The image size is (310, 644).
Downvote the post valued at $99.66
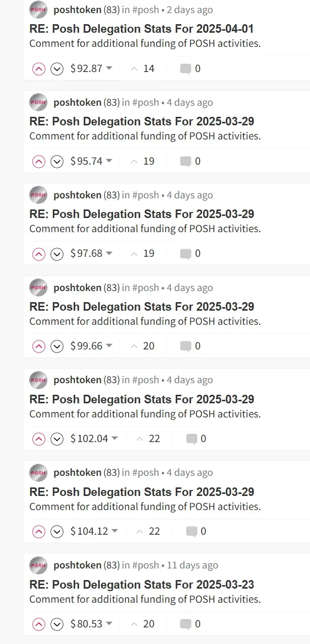coord(57,346)
